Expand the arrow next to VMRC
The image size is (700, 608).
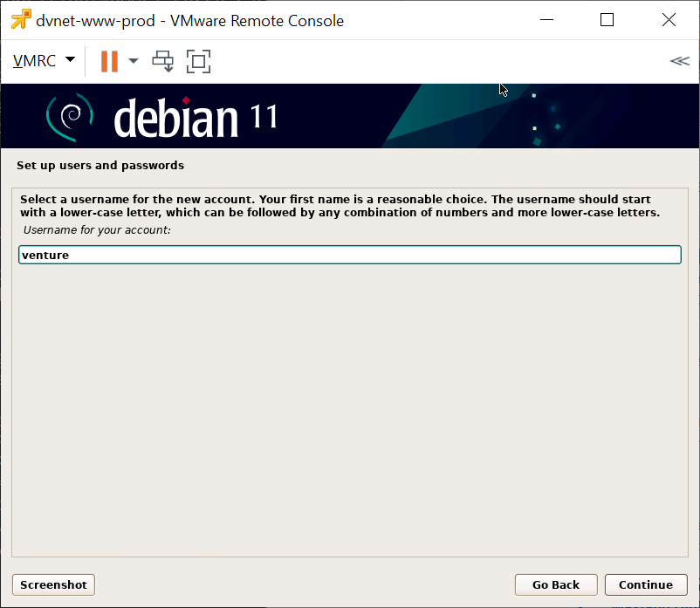tap(70, 60)
